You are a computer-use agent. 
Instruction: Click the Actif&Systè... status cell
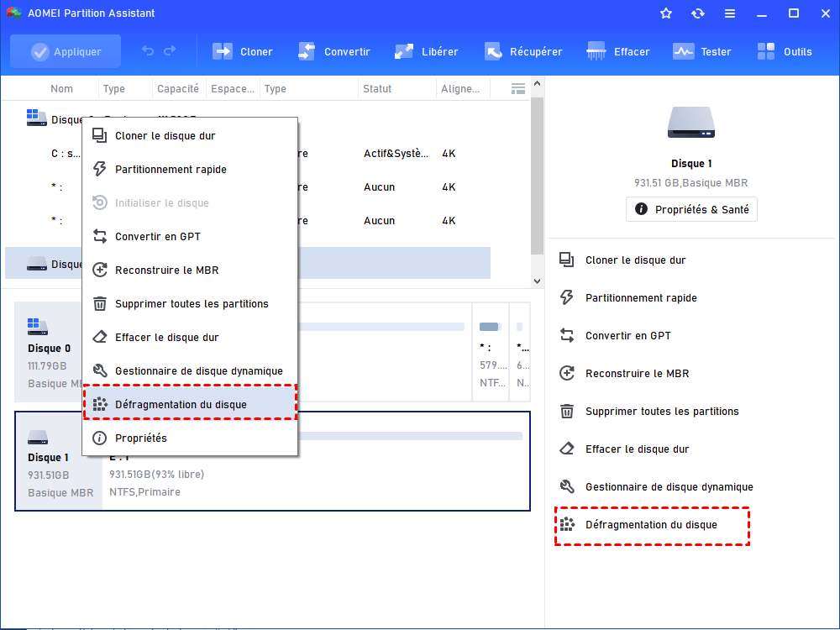tap(396, 153)
